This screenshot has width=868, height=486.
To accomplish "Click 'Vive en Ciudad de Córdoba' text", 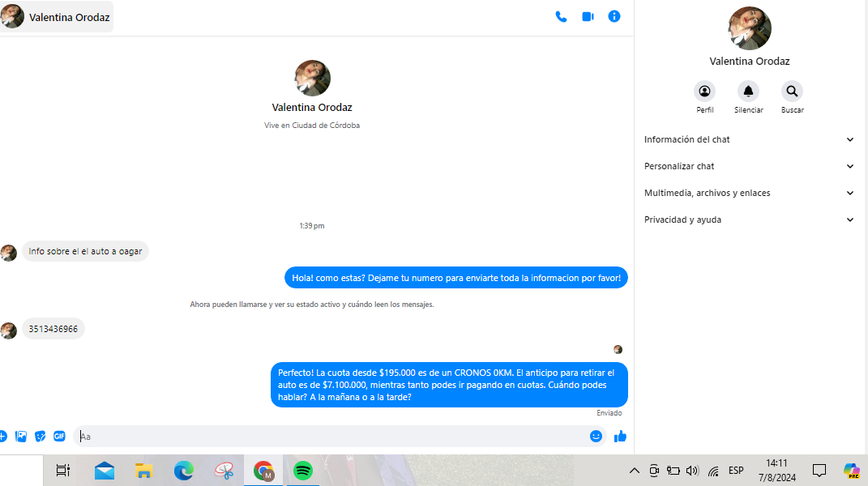I will pyautogui.click(x=312, y=126).
